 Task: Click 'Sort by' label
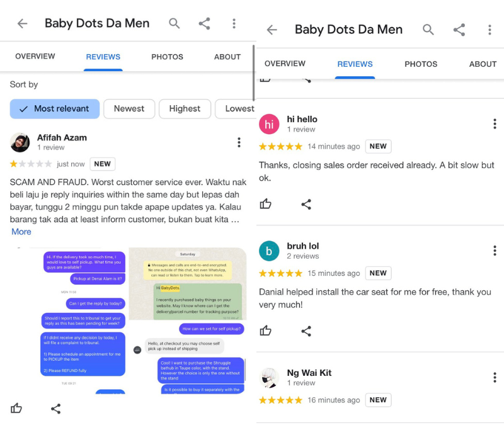(x=24, y=84)
